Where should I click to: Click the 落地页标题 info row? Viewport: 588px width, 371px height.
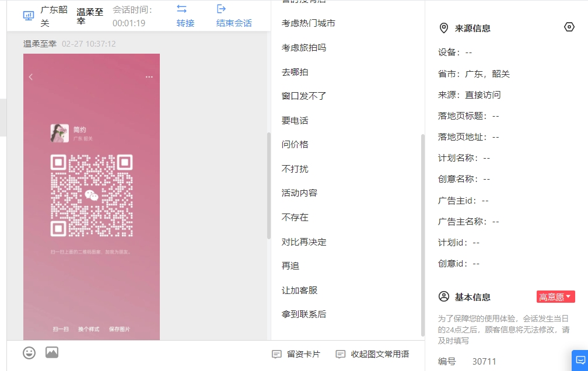click(x=468, y=116)
